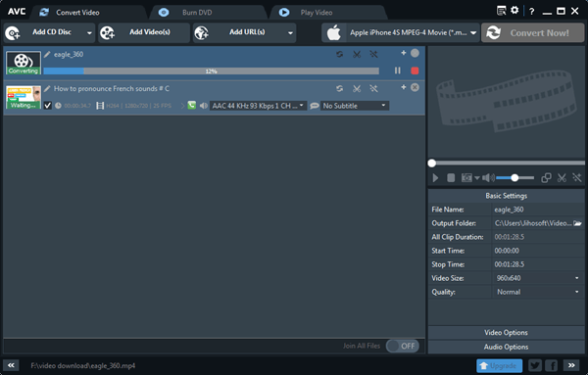Image resolution: width=588 pixels, height=375 pixels.
Task: Select the eagle_360 Converting thumbnail
Action: 24,63
